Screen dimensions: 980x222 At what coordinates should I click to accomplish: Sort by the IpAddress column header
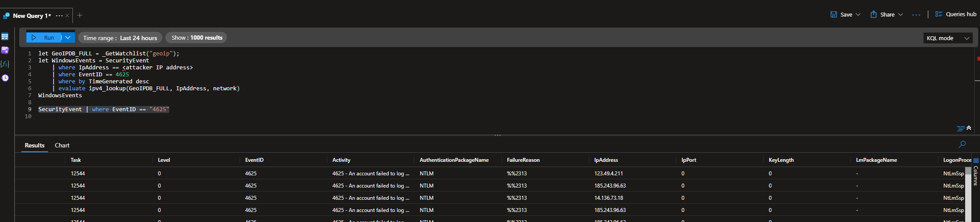pyautogui.click(x=606, y=160)
